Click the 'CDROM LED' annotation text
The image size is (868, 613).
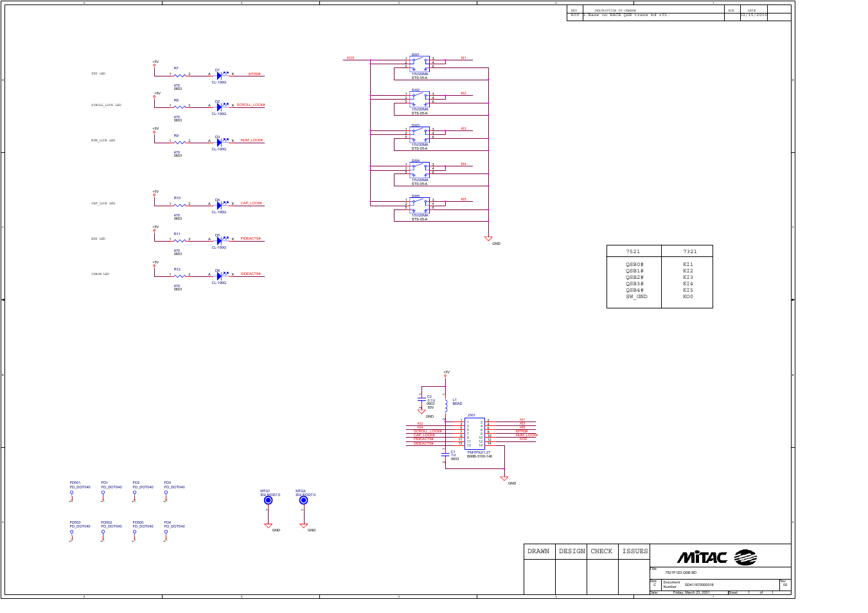(x=100, y=274)
